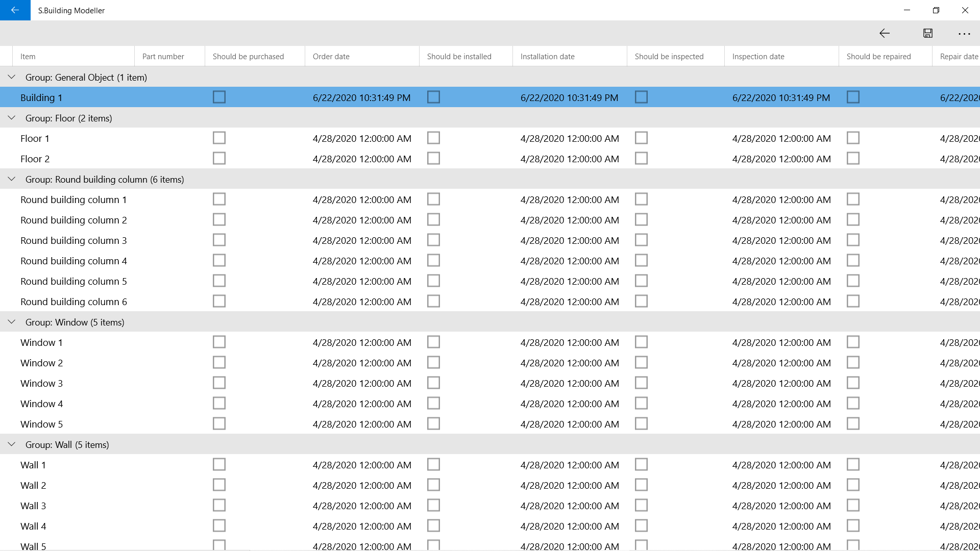This screenshot has height=551, width=980.
Task: Tick 'Should be repaired' for Wall 1
Action: pos(853,464)
